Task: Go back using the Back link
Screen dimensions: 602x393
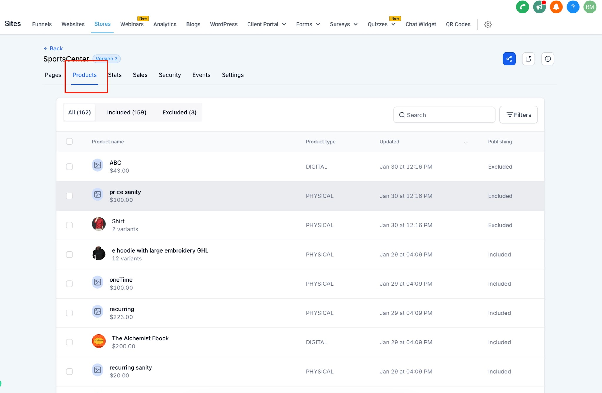Action: tap(53, 48)
